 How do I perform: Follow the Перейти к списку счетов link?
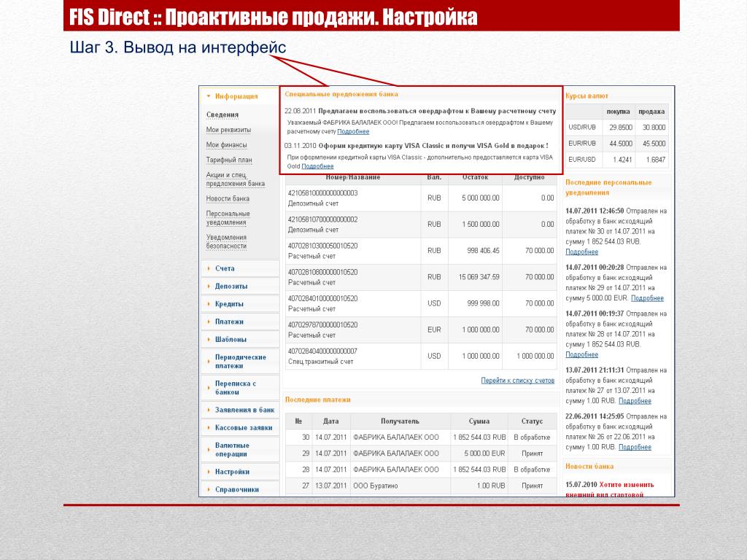click(518, 381)
